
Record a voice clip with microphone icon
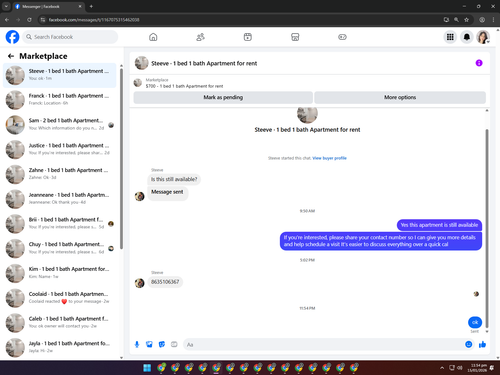click(x=137, y=344)
